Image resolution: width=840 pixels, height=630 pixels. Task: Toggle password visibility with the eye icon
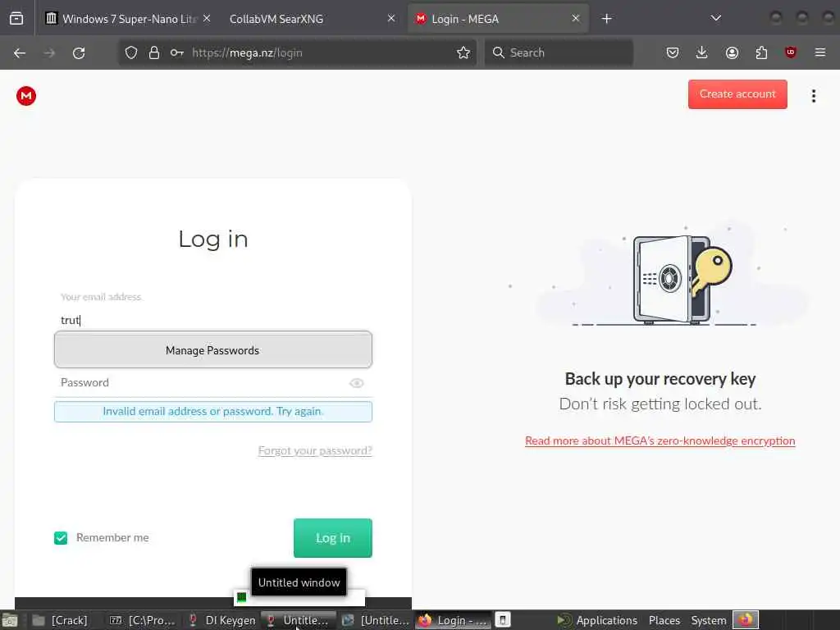356,383
